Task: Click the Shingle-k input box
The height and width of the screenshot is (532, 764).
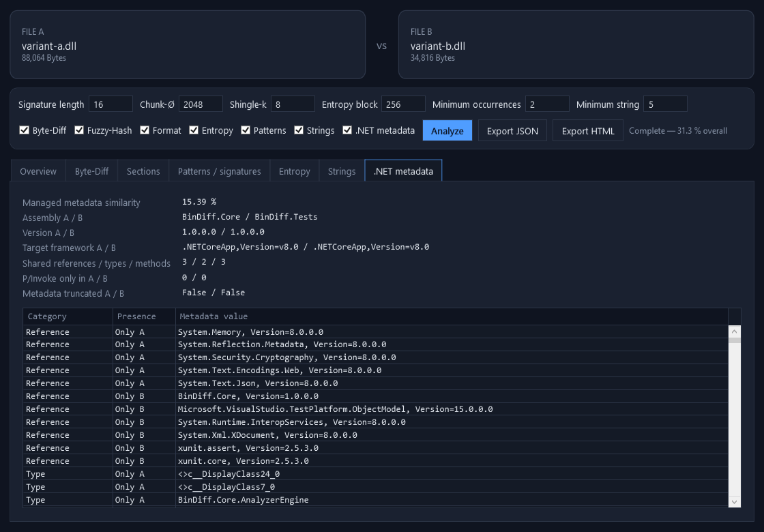Action: [293, 104]
